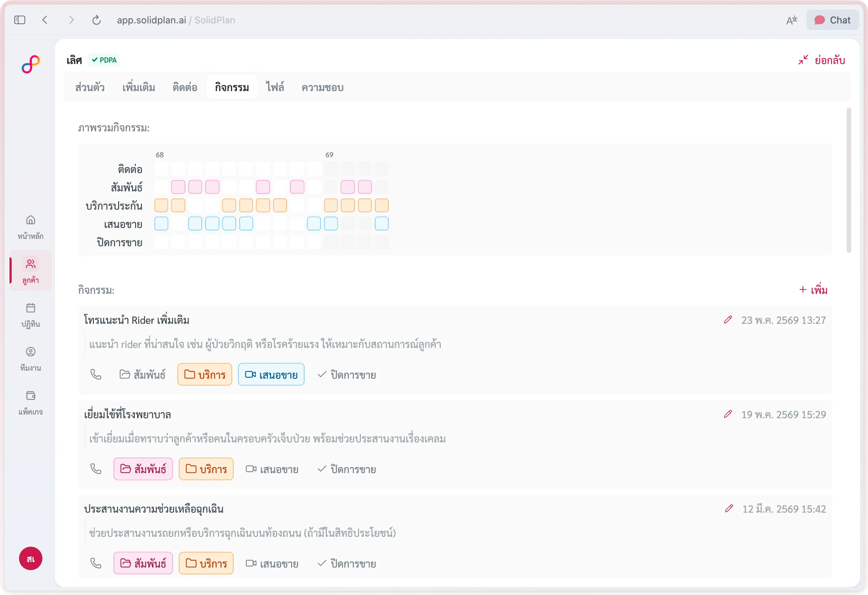868x595 pixels.
Task: Click ย่อกลับ to collapse the panel
Action: pyautogui.click(x=821, y=60)
